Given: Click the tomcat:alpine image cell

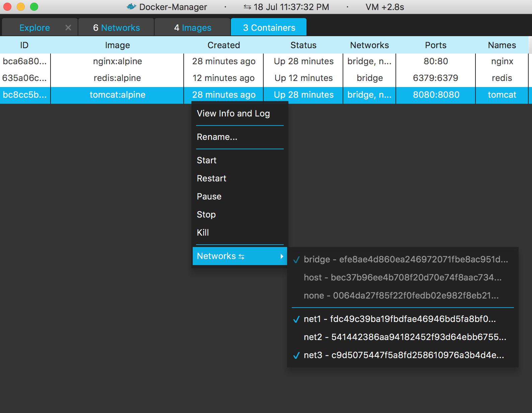Looking at the screenshot, I should point(117,95).
